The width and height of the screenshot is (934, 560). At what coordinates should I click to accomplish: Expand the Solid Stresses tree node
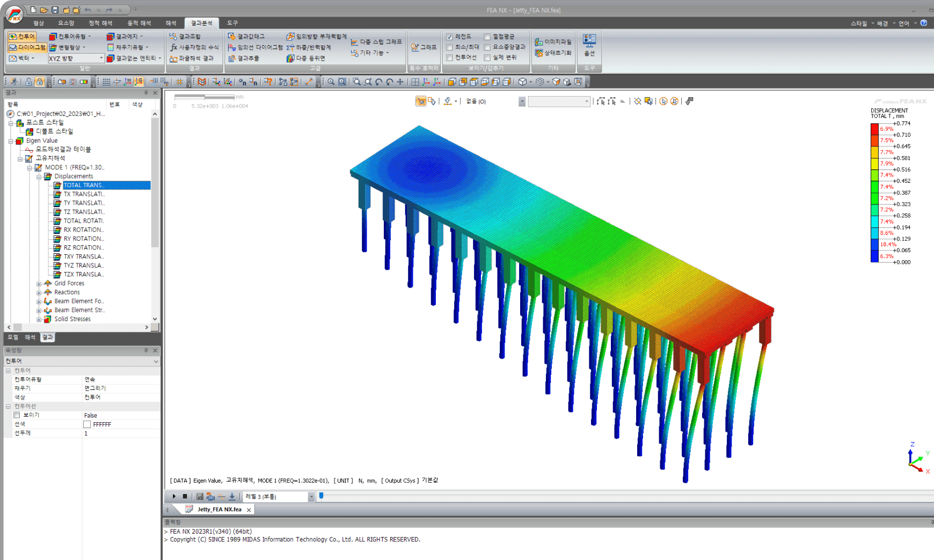(39, 320)
